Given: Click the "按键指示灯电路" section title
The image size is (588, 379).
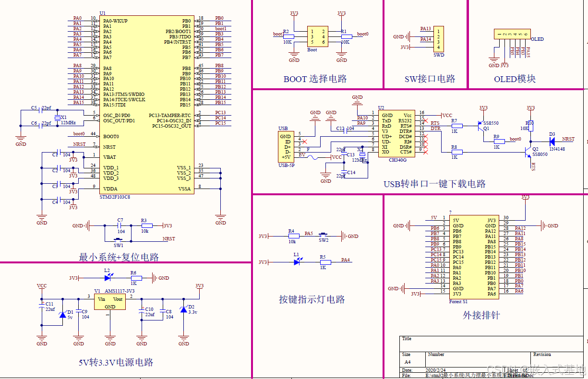Looking at the screenshot, I should [312, 299].
